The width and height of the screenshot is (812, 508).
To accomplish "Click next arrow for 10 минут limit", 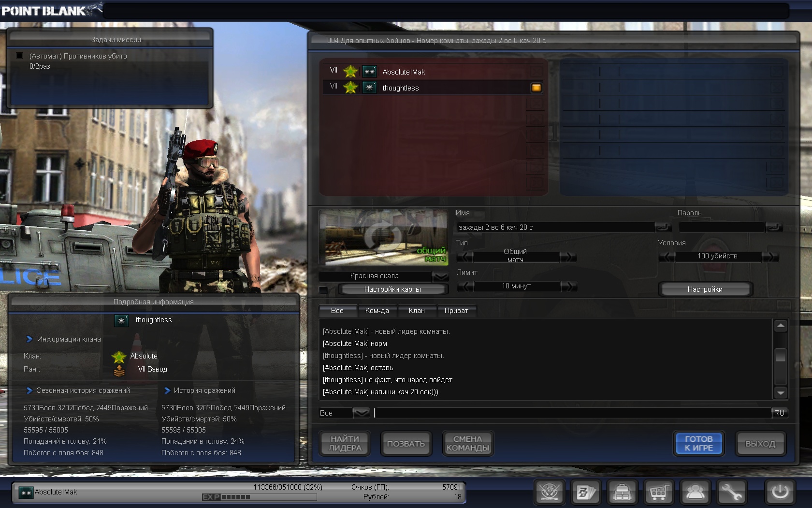I will [x=569, y=286].
